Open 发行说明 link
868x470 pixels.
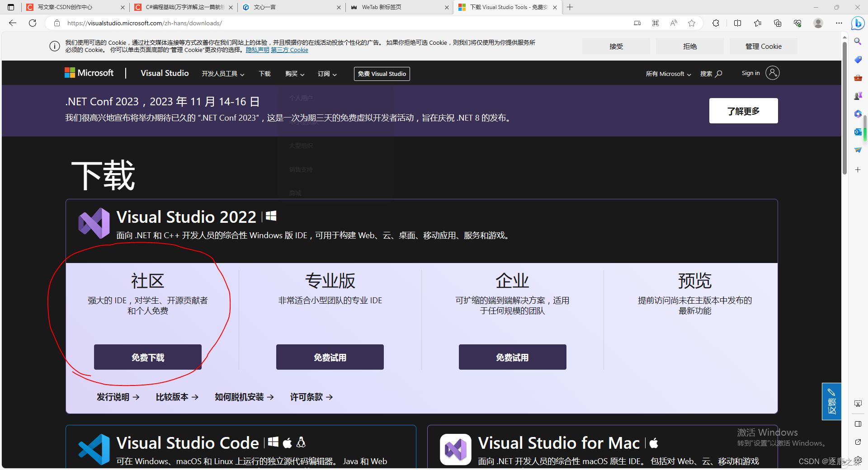pyautogui.click(x=118, y=397)
